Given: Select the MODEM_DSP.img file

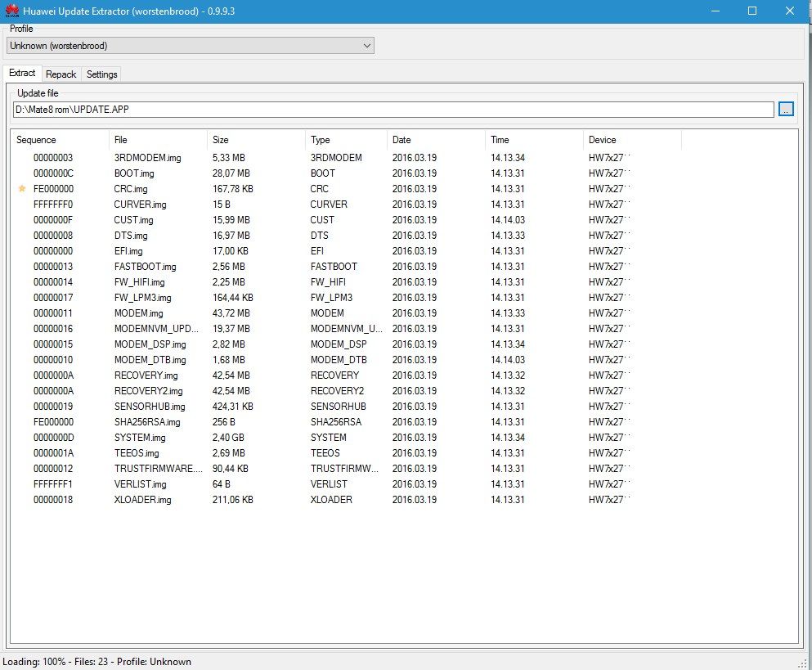Looking at the screenshot, I should tap(150, 344).
